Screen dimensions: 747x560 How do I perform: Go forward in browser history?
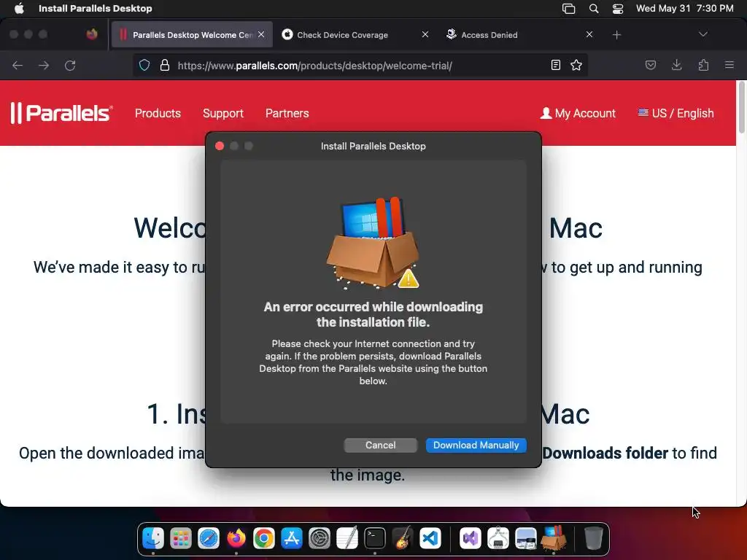coord(44,65)
